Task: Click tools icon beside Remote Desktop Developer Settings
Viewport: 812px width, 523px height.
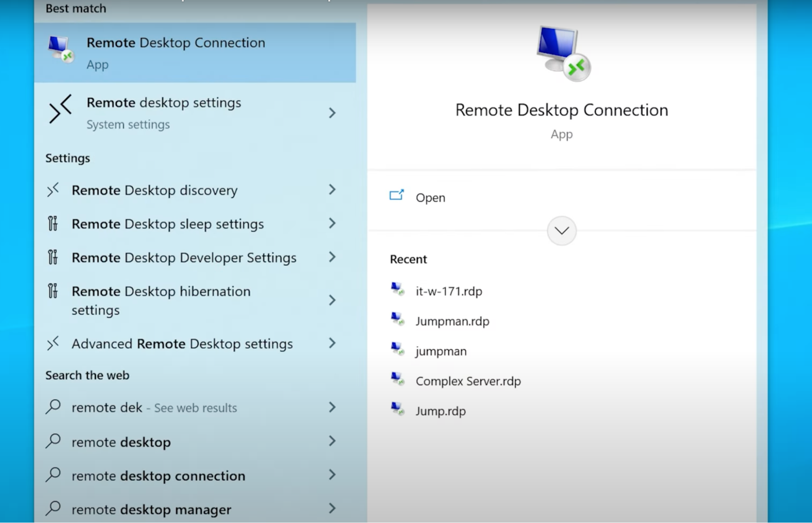Action: (53, 257)
